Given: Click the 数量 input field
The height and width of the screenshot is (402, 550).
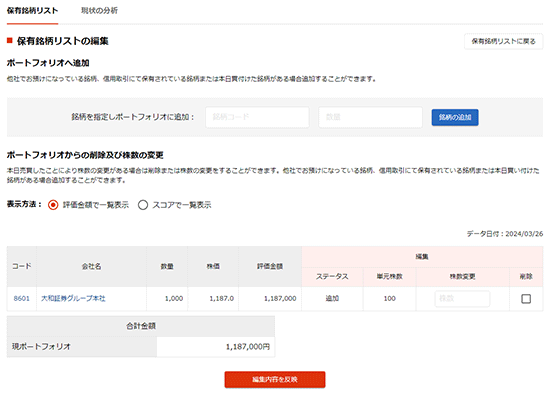Looking at the screenshot, I should [370, 117].
